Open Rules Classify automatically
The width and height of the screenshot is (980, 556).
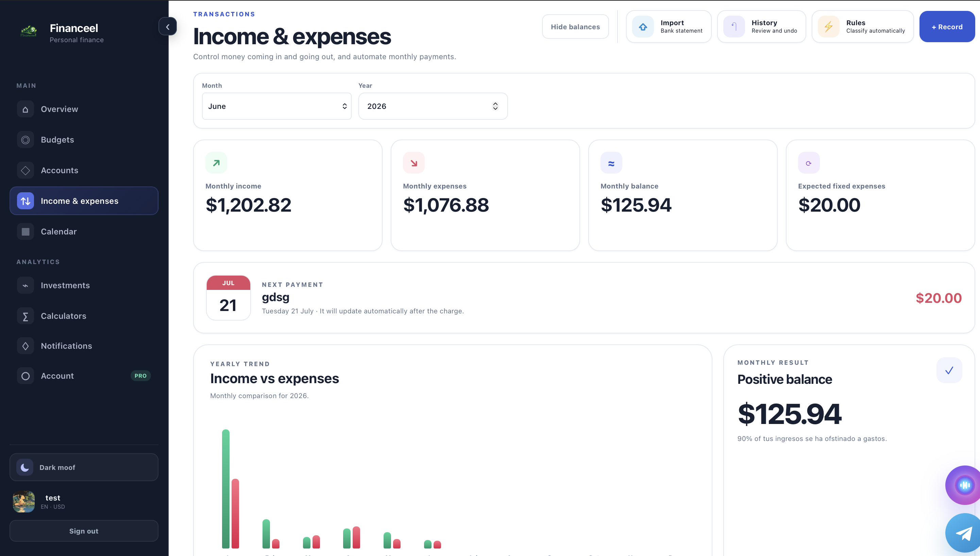point(862,27)
